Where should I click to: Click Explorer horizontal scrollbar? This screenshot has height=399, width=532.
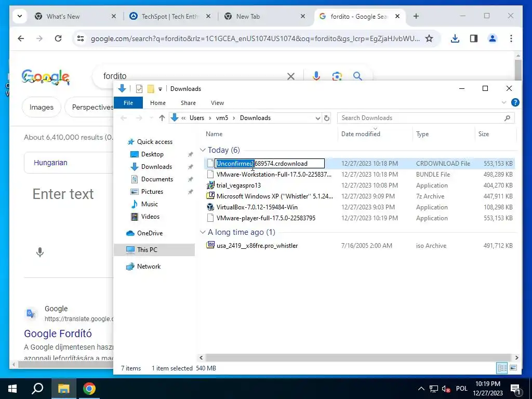click(x=358, y=357)
